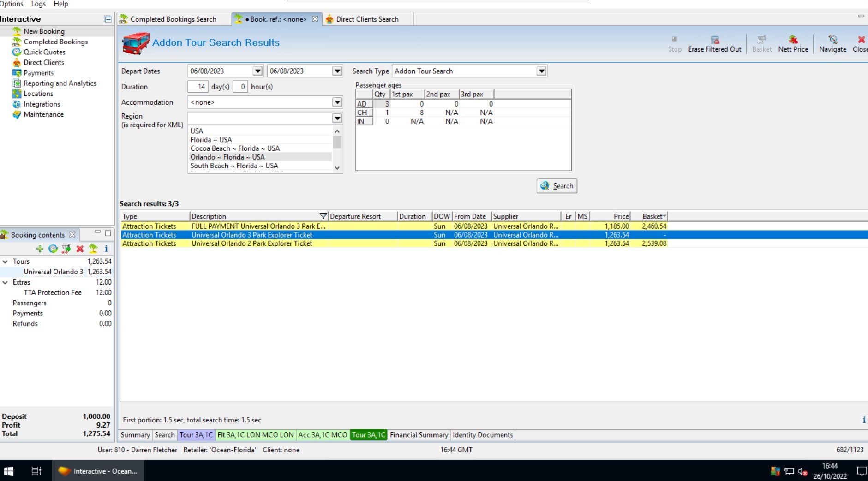The height and width of the screenshot is (481, 868).
Task: Switch to Direct Clients Search tab
Action: [x=367, y=19]
